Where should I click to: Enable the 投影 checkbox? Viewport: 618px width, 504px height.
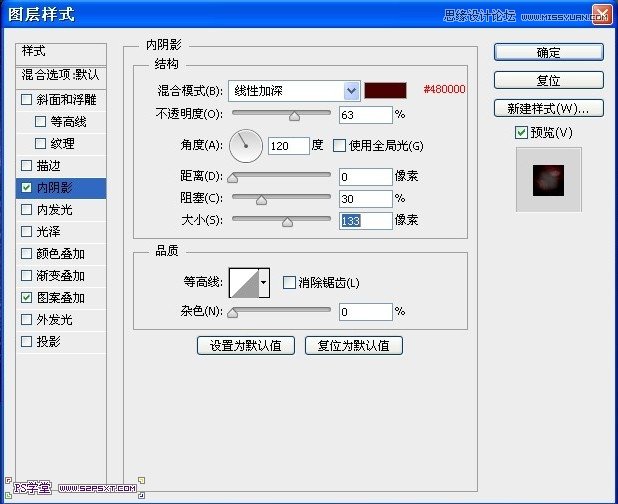[26, 341]
